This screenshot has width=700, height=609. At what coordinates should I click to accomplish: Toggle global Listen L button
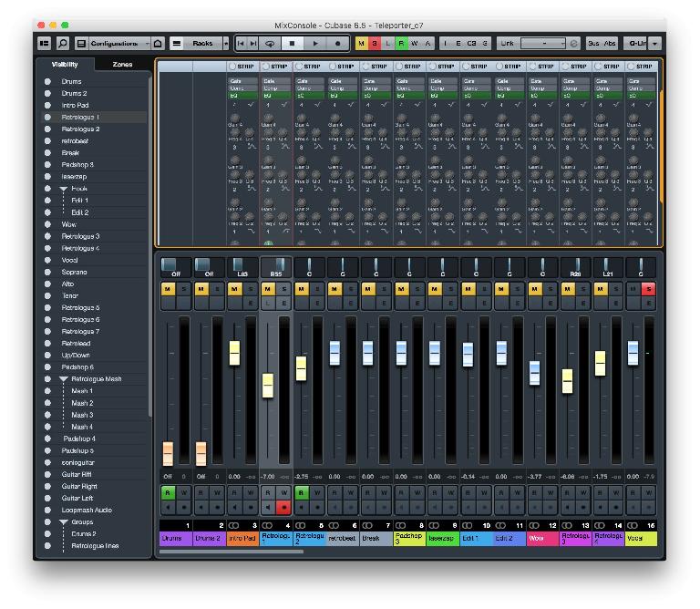(388, 44)
